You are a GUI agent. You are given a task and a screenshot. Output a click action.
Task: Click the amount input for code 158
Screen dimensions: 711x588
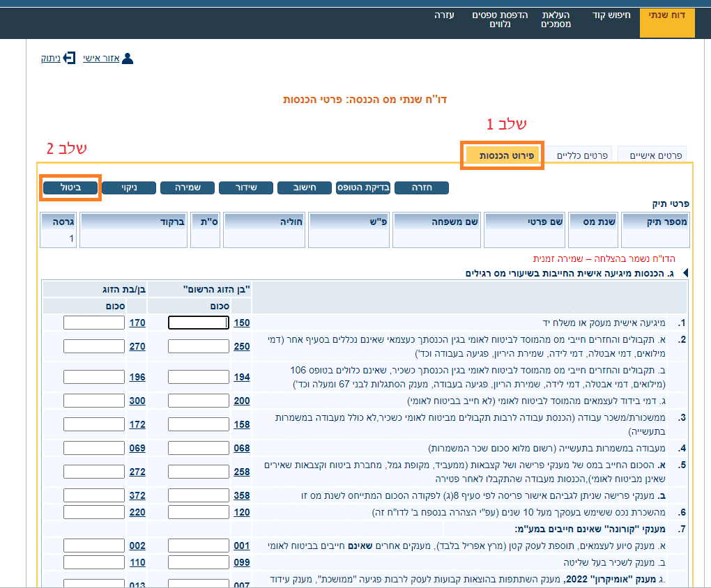pyautogui.click(x=198, y=424)
